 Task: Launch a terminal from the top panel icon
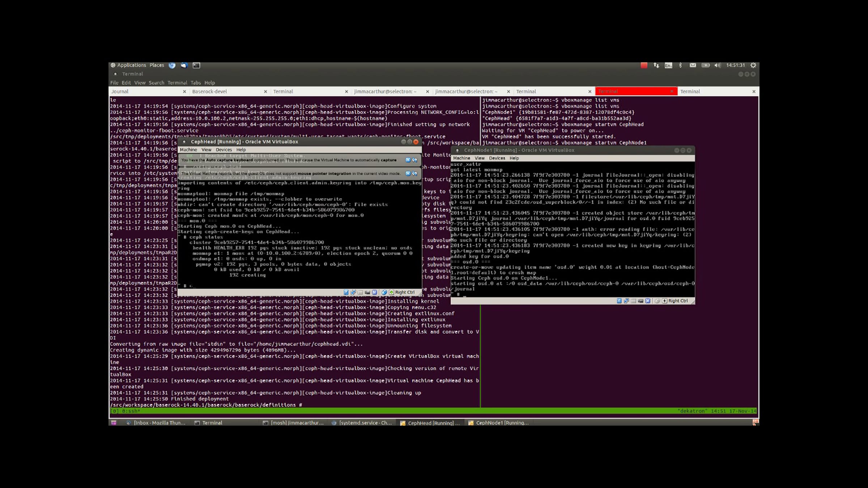[x=196, y=65]
